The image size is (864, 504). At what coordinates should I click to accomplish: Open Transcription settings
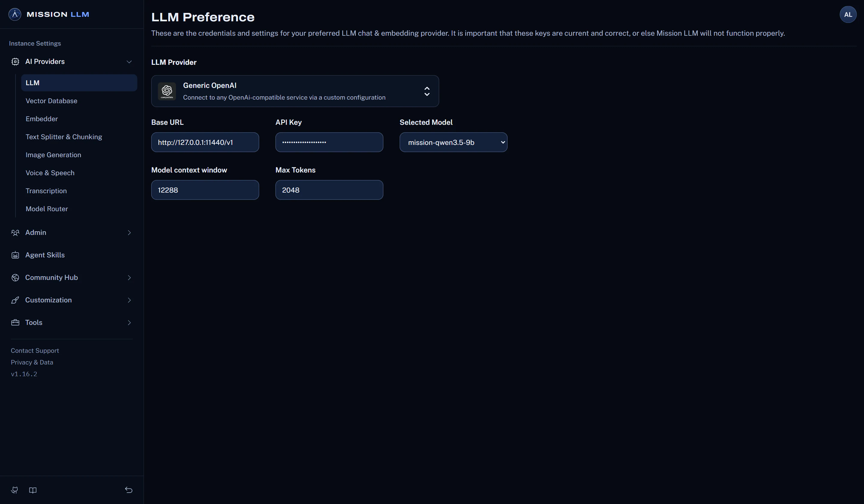tap(46, 191)
